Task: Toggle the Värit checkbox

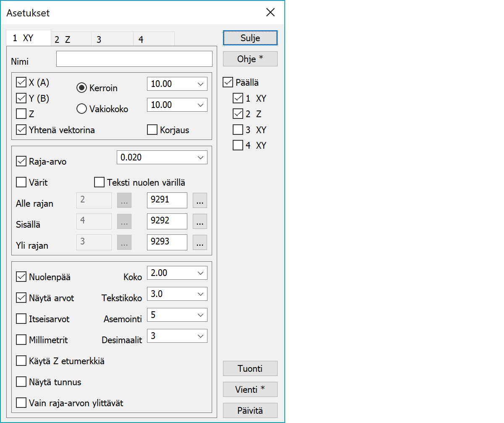Action: pyautogui.click(x=21, y=183)
